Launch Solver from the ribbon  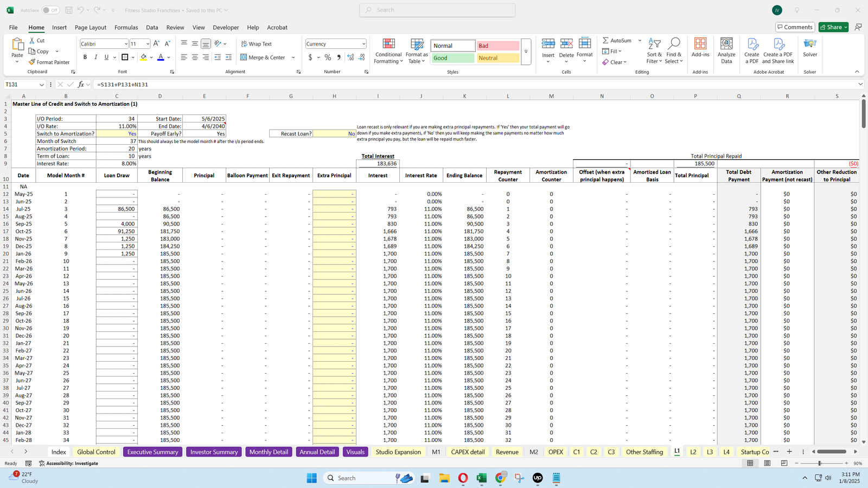click(x=810, y=48)
